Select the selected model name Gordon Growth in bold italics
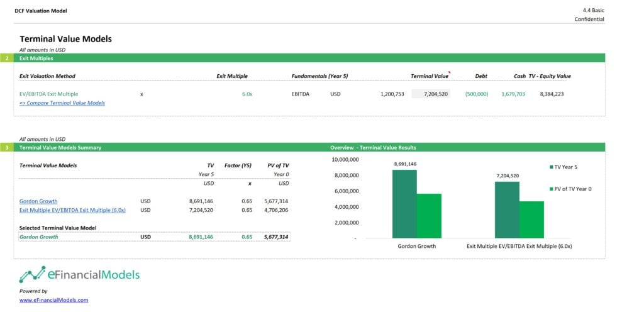This screenshot has height=312, width=644. coord(38,237)
